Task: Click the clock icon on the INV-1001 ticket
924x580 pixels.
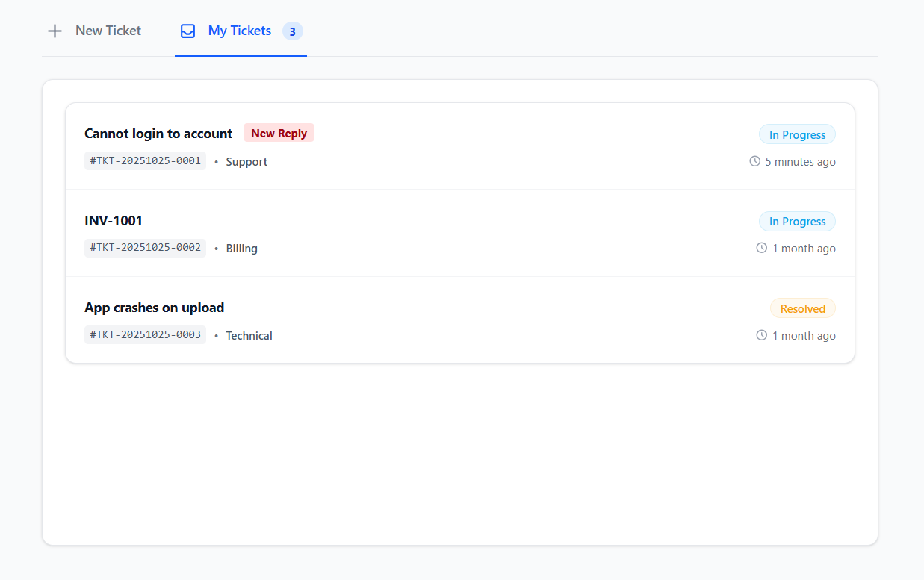Action: coord(761,248)
